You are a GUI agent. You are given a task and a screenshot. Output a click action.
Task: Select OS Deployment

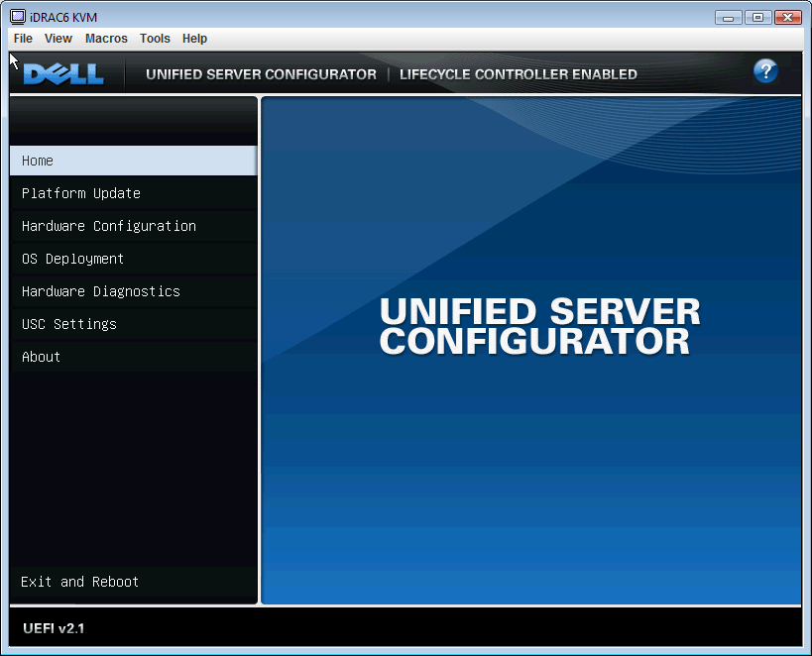coord(134,259)
